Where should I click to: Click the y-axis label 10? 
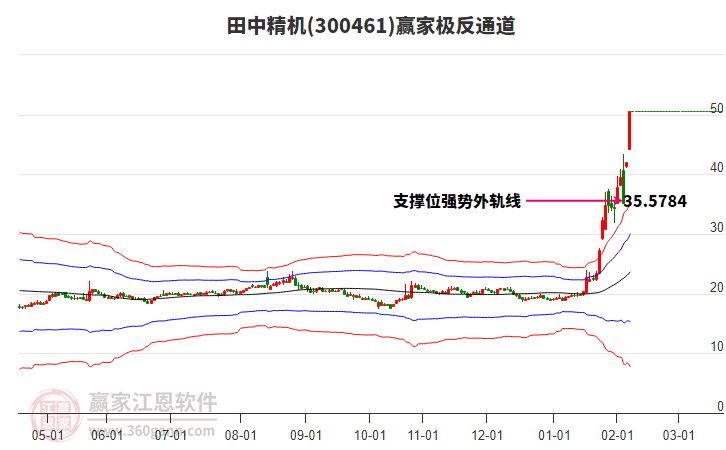(717, 347)
